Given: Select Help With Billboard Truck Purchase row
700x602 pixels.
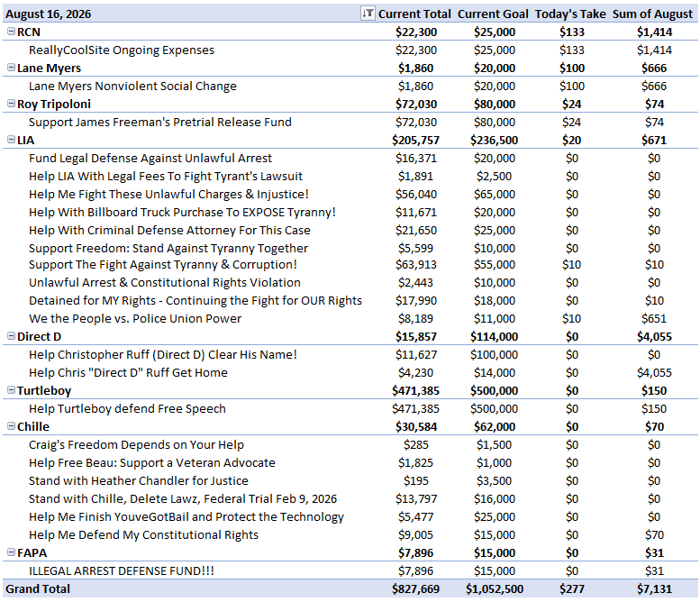Looking at the screenshot, I should click(182, 212).
